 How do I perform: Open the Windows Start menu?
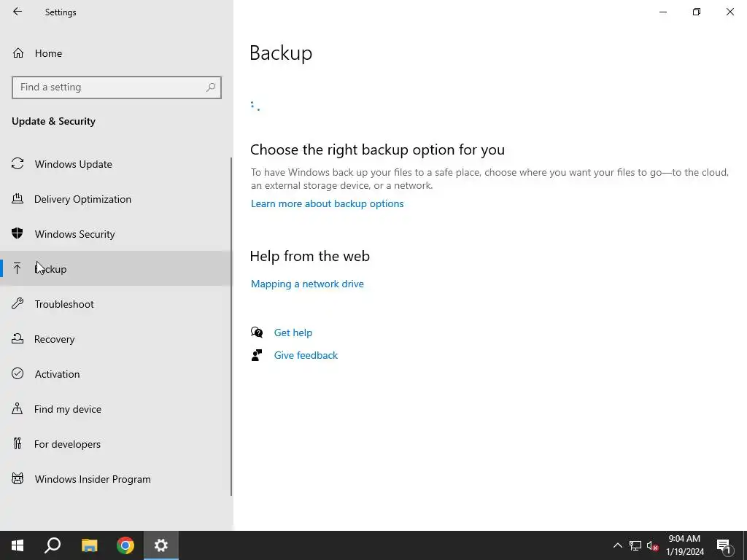18,545
